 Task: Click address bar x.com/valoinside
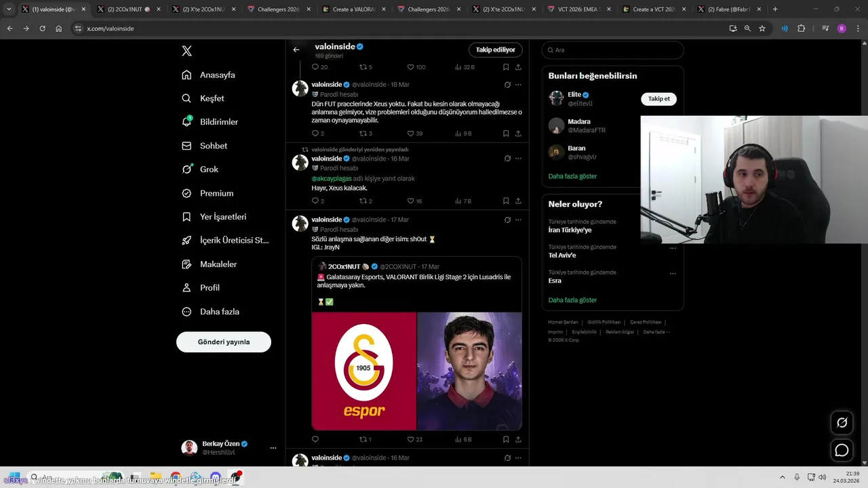111,28
